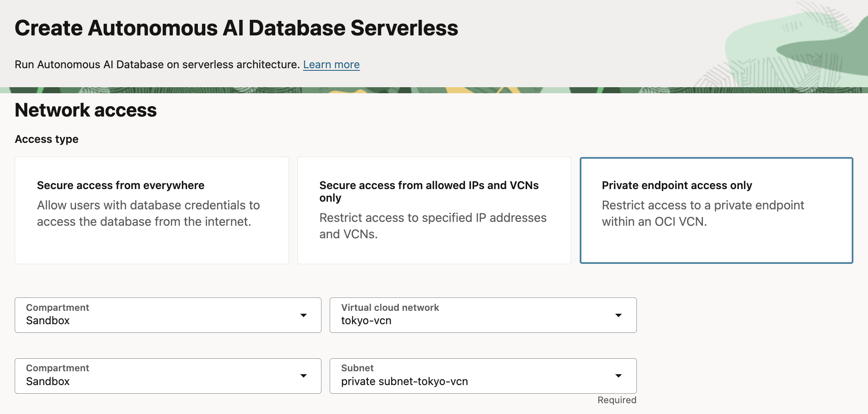Click the Virtual cloud network caret icon
This screenshot has width=868, height=414.
[x=620, y=315]
